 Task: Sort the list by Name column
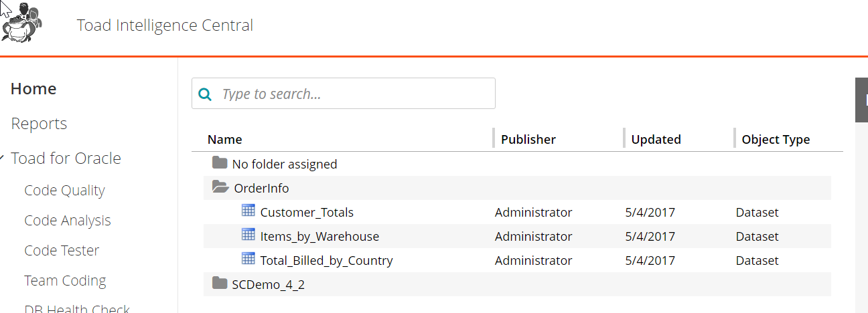pos(225,140)
